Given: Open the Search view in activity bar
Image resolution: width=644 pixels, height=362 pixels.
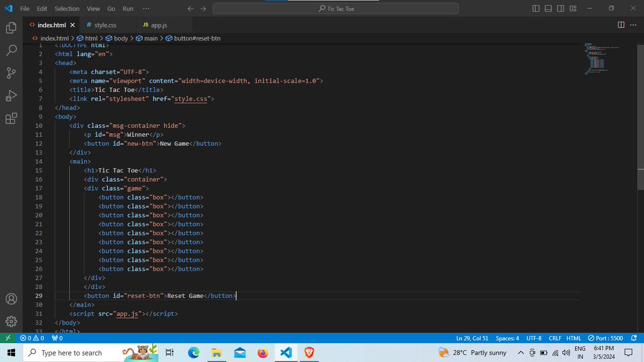Looking at the screenshot, I should click(x=11, y=50).
